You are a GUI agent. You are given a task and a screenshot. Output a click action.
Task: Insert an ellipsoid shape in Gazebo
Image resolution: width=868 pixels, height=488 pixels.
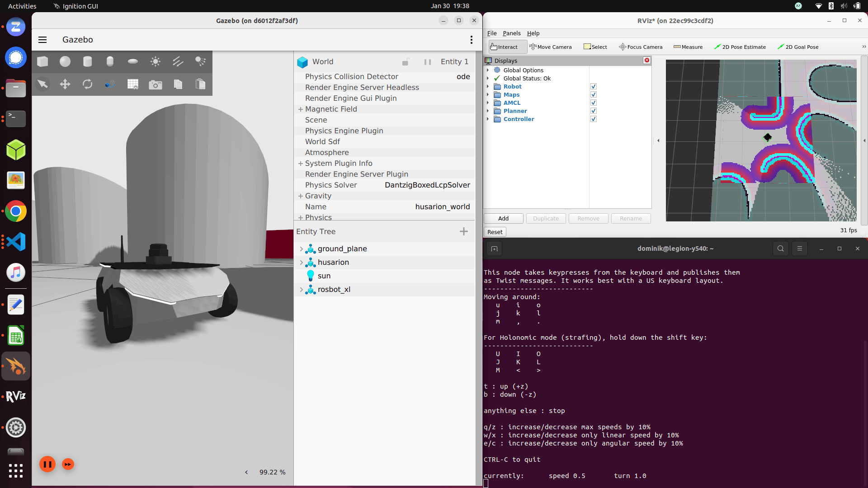(133, 61)
